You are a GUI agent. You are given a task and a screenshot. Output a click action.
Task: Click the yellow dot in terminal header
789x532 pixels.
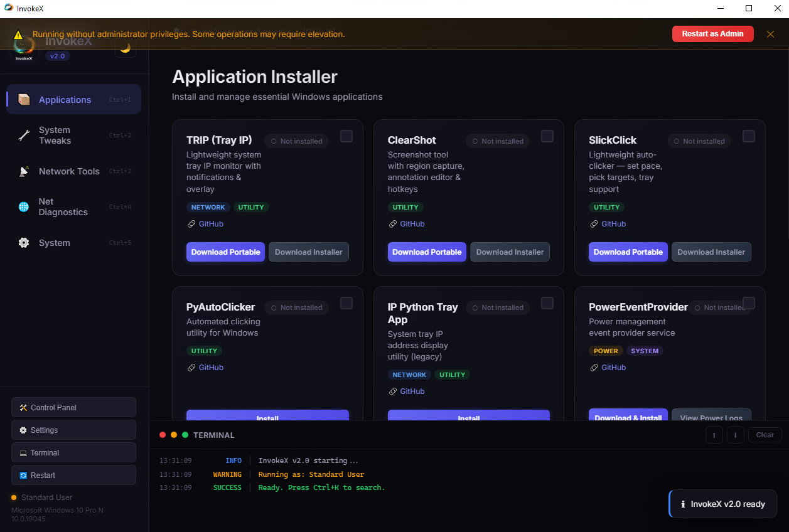(x=174, y=435)
